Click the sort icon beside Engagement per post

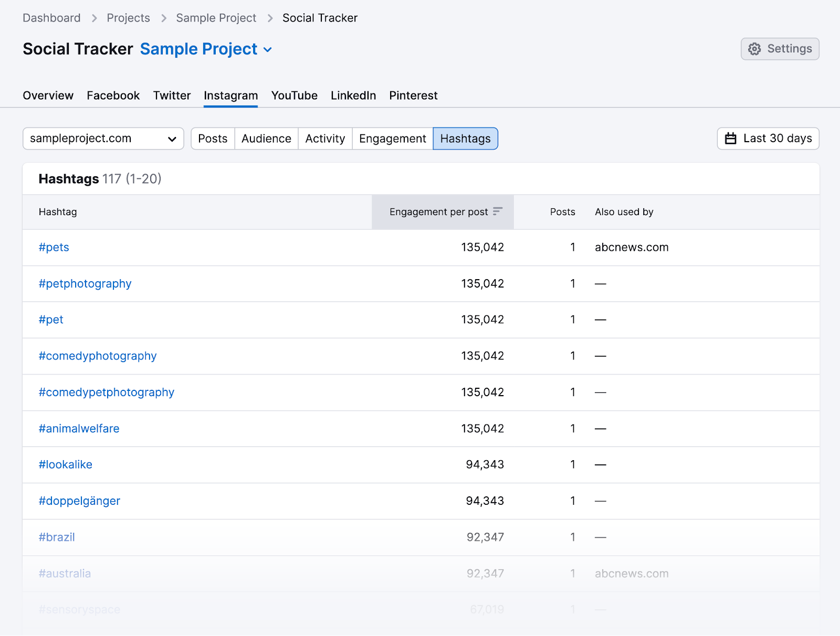click(498, 211)
